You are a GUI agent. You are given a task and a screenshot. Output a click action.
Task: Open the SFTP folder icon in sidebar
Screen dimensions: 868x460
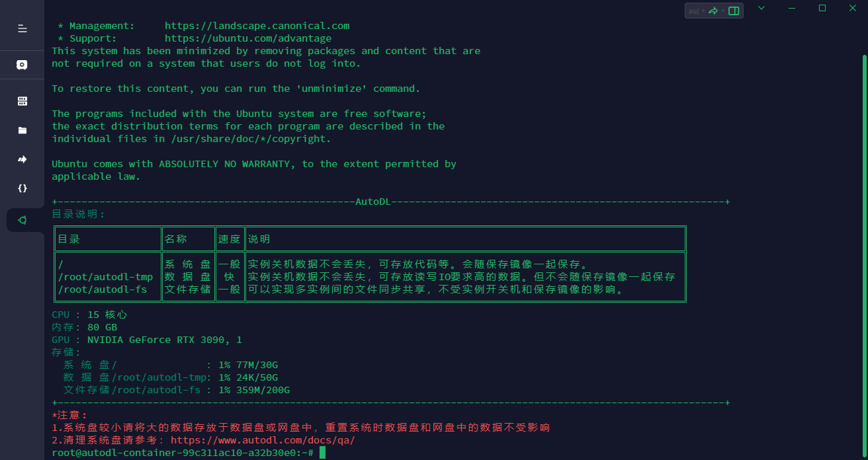pyautogui.click(x=22, y=130)
